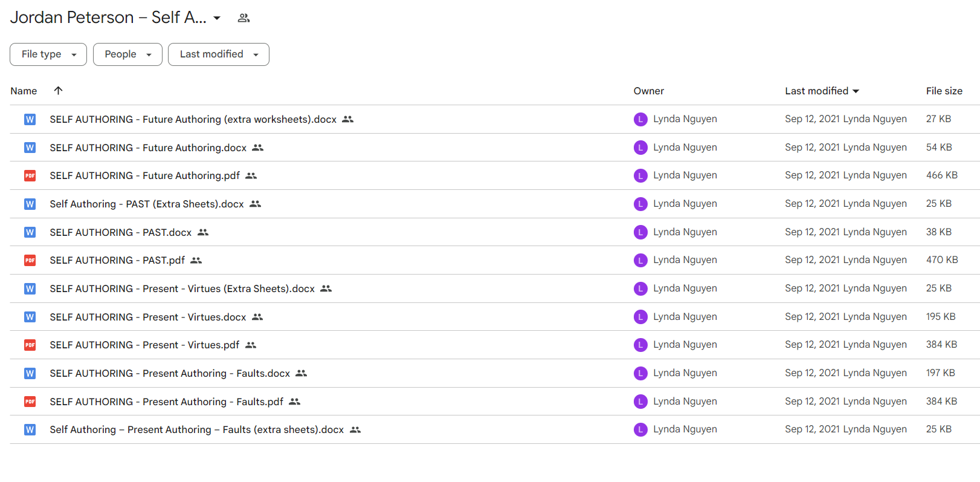Click shared icon next to Present - Virtues.docx
Image resolution: width=980 pixels, height=482 pixels.
257,317
